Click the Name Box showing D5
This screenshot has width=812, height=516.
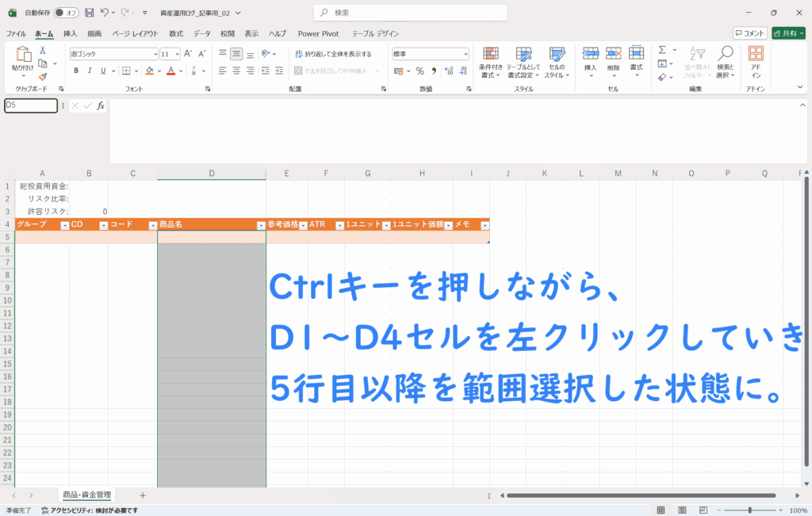tap(30, 105)
